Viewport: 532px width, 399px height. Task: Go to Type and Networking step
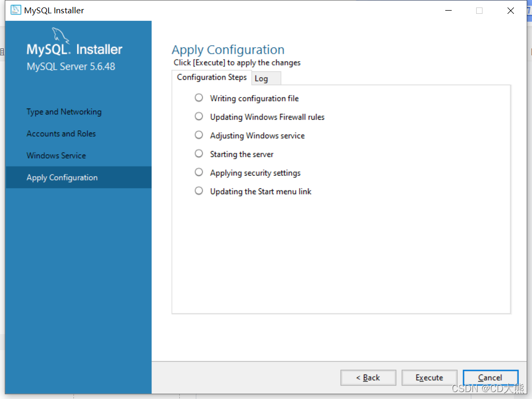(64, 112)
